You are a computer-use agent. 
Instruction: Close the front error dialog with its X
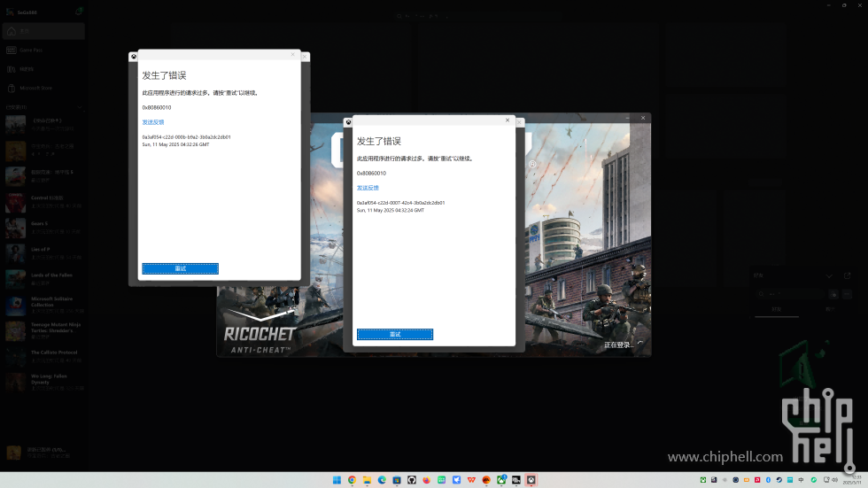507,120
